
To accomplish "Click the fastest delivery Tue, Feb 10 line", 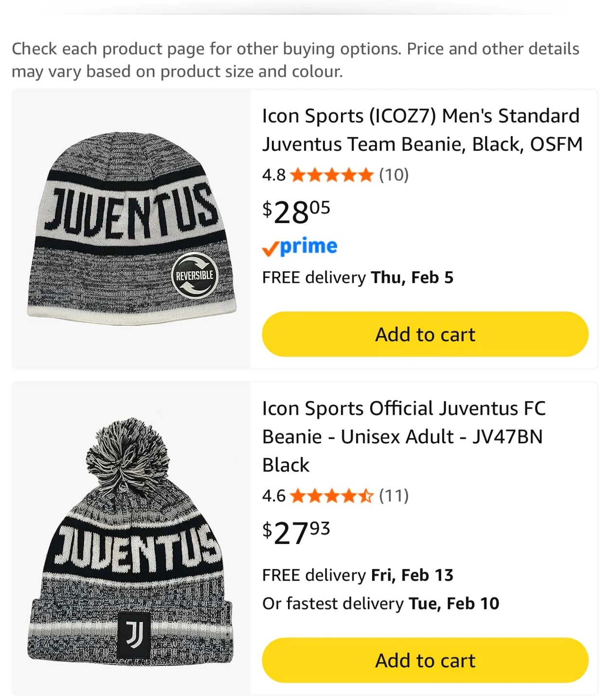I will pos(380,603).
